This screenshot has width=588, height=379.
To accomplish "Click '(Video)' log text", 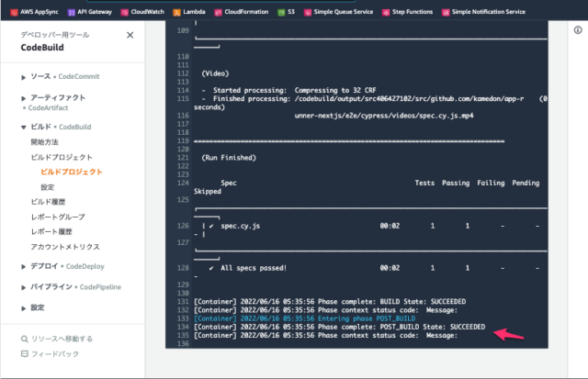I will click(215, 73).
